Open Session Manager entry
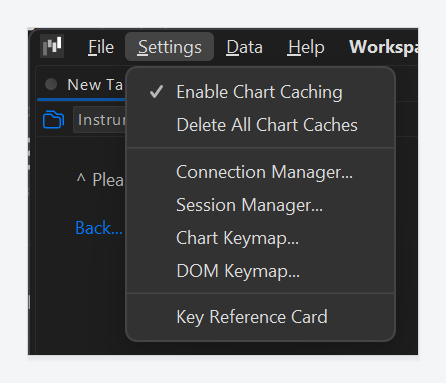 click(x=261, y=205)
